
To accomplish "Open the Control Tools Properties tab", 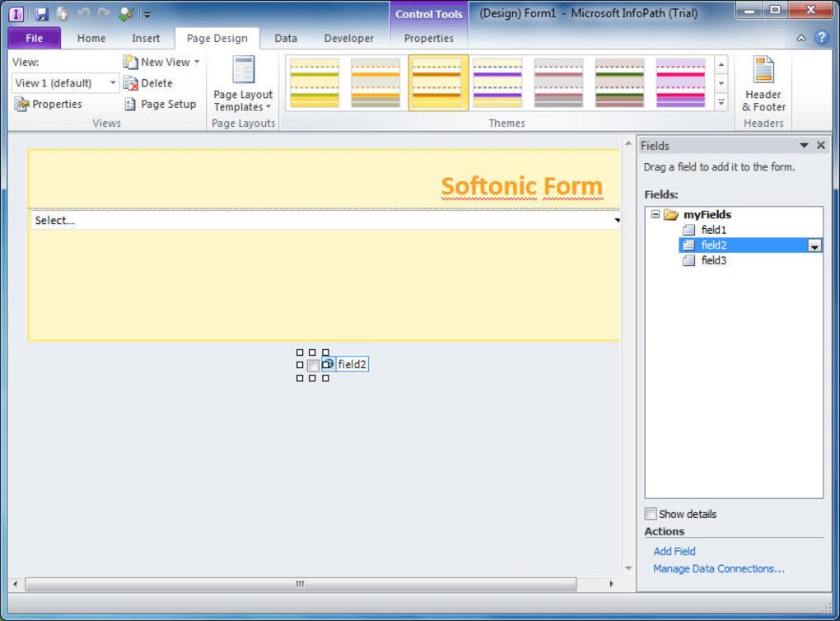I will [x=428, y=38].
